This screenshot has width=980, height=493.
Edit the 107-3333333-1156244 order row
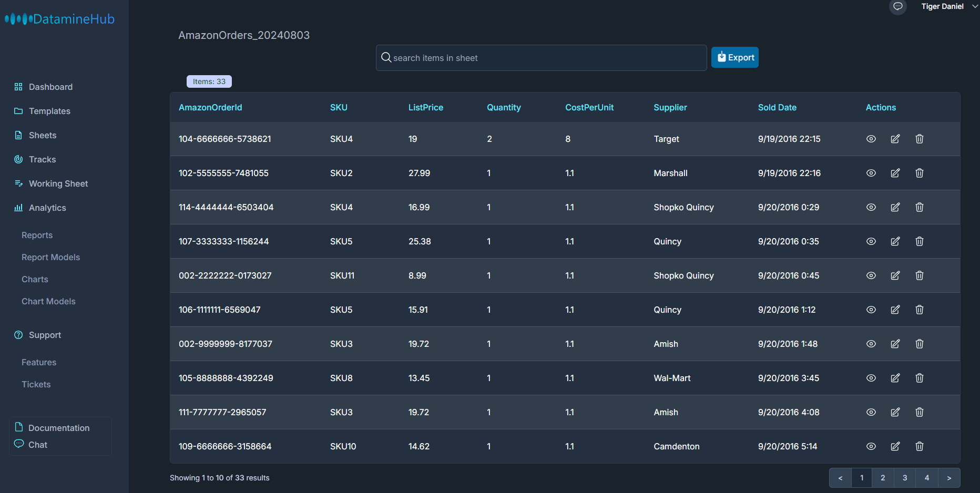click(x=895, y=241)
